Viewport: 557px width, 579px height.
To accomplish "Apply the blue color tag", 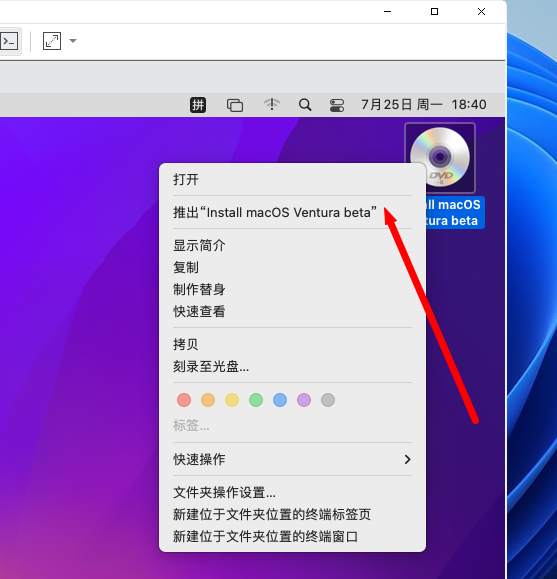I will tap(280, 400).
